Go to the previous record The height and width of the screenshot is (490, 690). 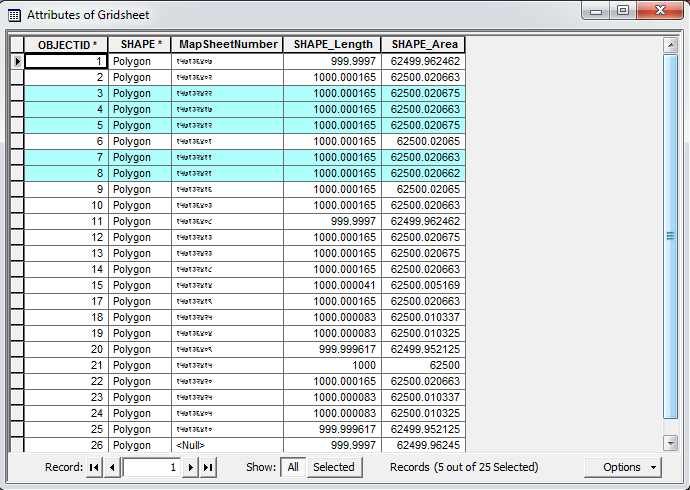112,467
